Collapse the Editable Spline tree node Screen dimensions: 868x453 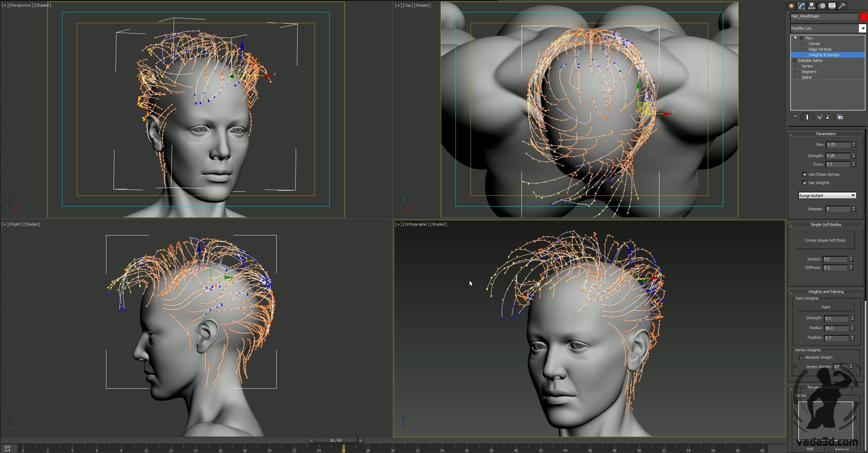click(794, 60)
